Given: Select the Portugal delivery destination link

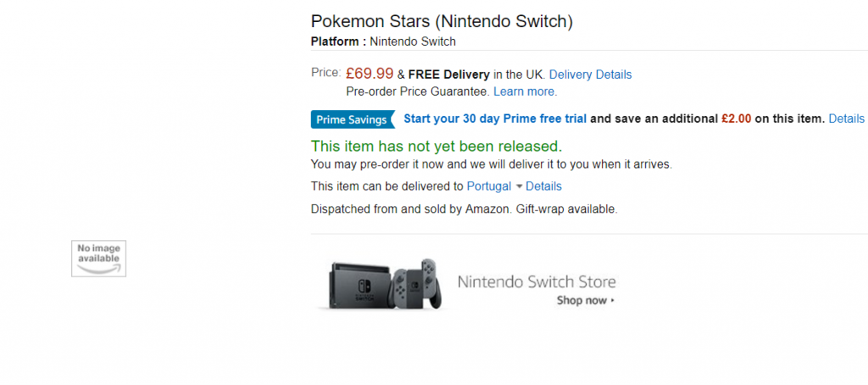Looking at the screenshot, I should [x=489, y=187].
